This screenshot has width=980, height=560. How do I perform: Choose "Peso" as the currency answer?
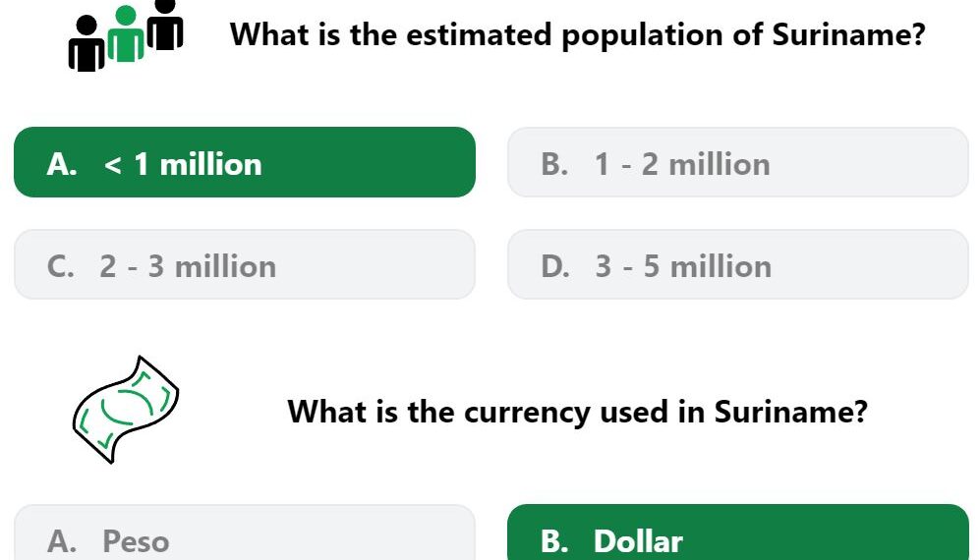tap(245, 532)
